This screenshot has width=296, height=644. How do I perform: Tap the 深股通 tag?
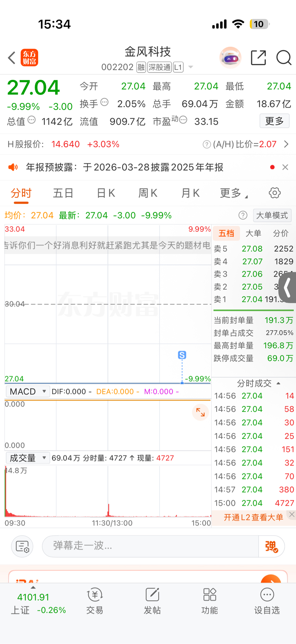pyautogui.click(x=160, y=67)
